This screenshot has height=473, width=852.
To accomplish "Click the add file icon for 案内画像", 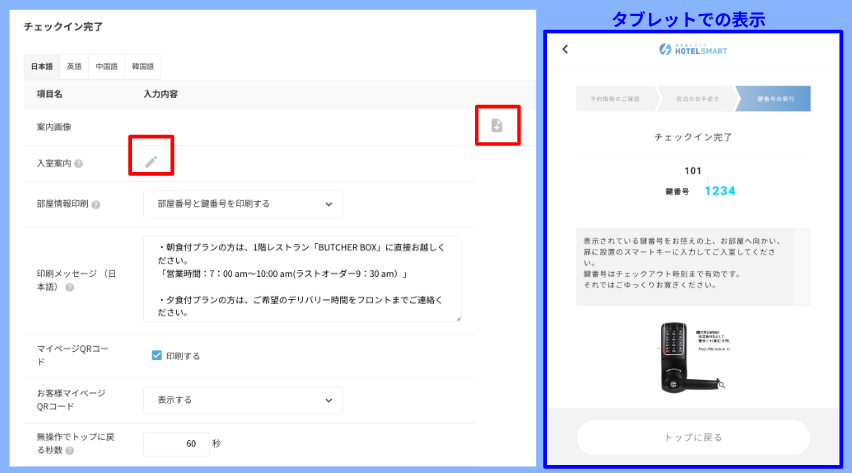I will pyautogui.click(x=497, y=125).
